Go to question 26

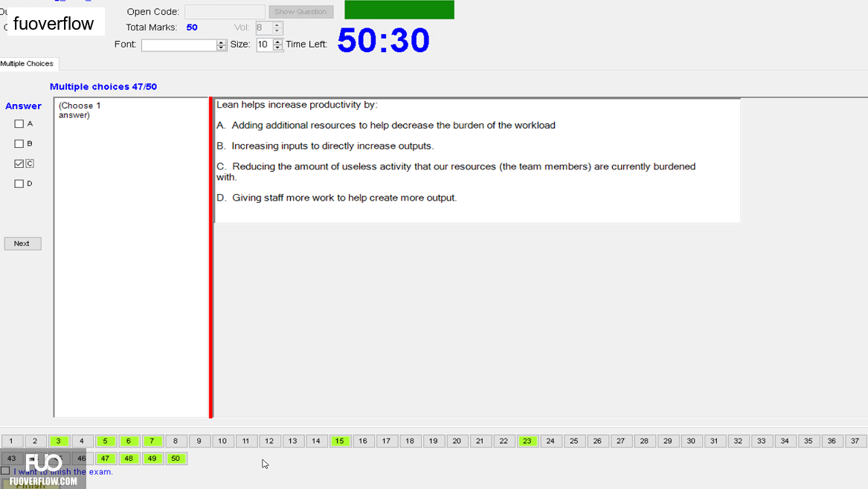597,441
